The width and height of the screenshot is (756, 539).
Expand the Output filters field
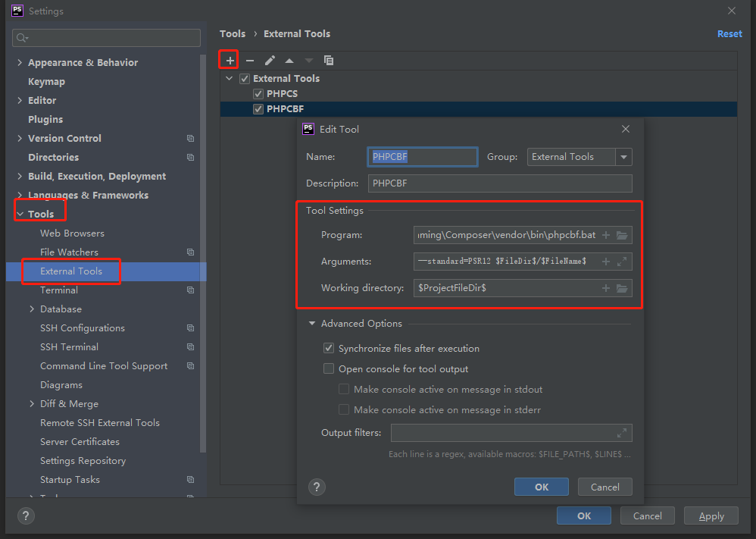[x=622, y=433]
